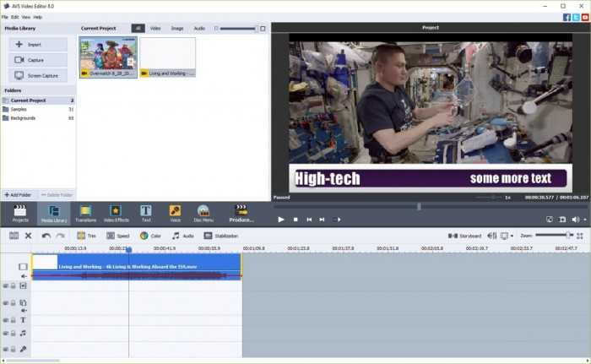Open the Trim tool
Screen dimensions: 591x364
tap(86, 236)
